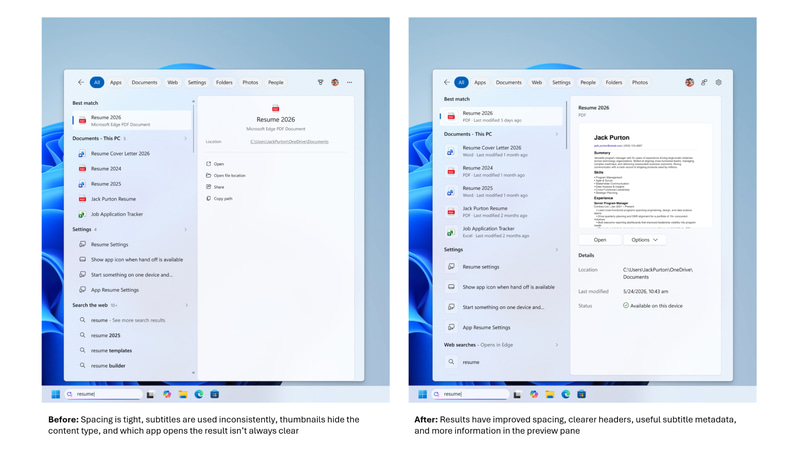Click the Share icon in preview actions
The width and height of the screenshot is (800, 450).
tap(208, 187)
